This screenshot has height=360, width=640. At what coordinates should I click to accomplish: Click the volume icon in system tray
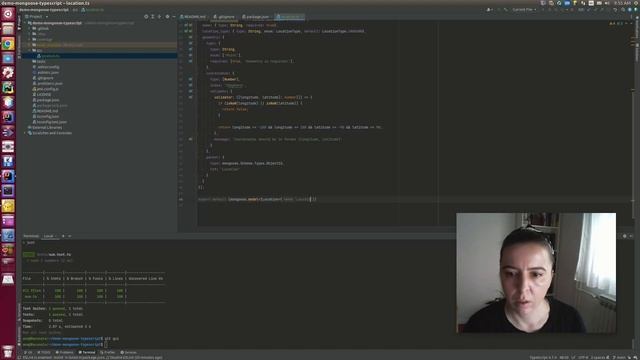[x=607, y=3]
